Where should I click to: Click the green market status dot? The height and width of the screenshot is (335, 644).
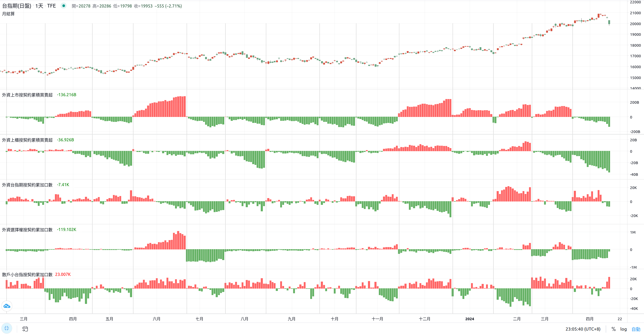[64, 6]
